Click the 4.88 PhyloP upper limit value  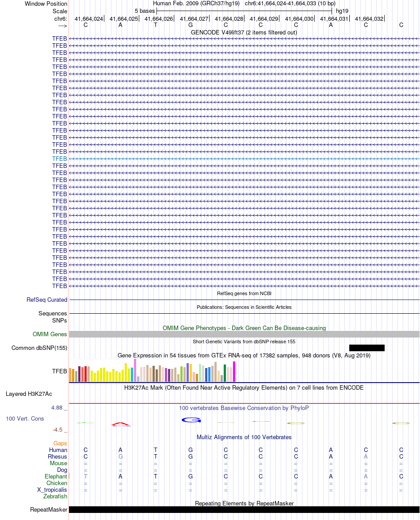click(x=57, y=408)
